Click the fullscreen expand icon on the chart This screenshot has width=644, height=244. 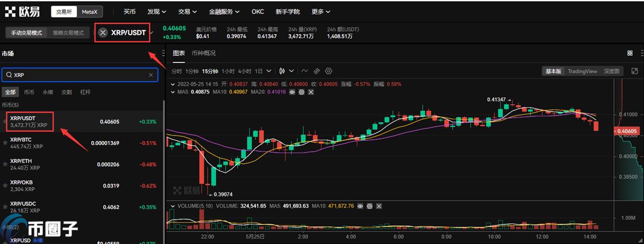point(634,71)
